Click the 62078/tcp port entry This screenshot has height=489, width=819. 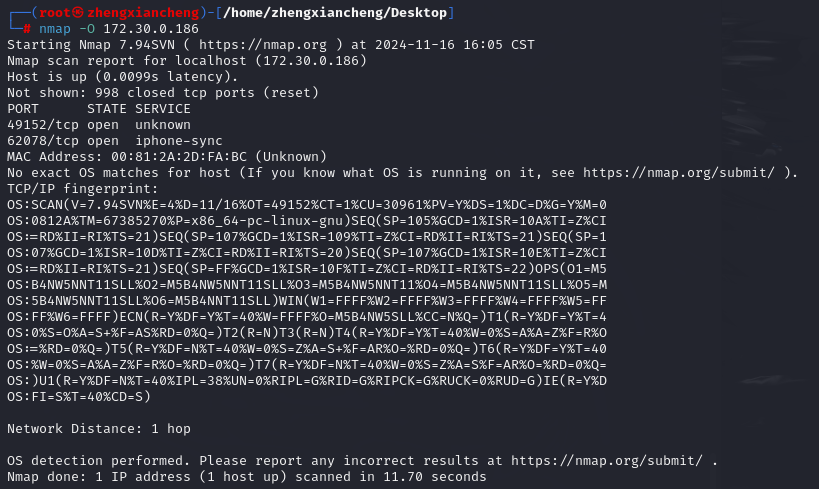pyautogui.click(x=43, y=141)
